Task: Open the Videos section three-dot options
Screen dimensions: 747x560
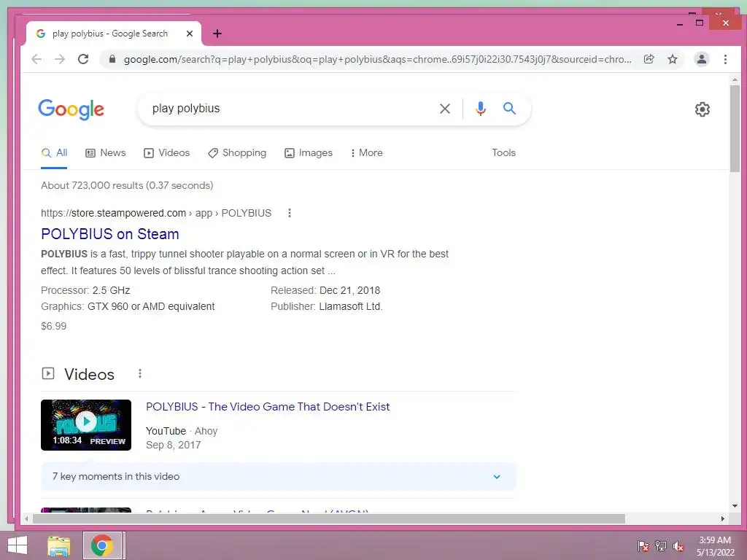Action: [139, 374]
